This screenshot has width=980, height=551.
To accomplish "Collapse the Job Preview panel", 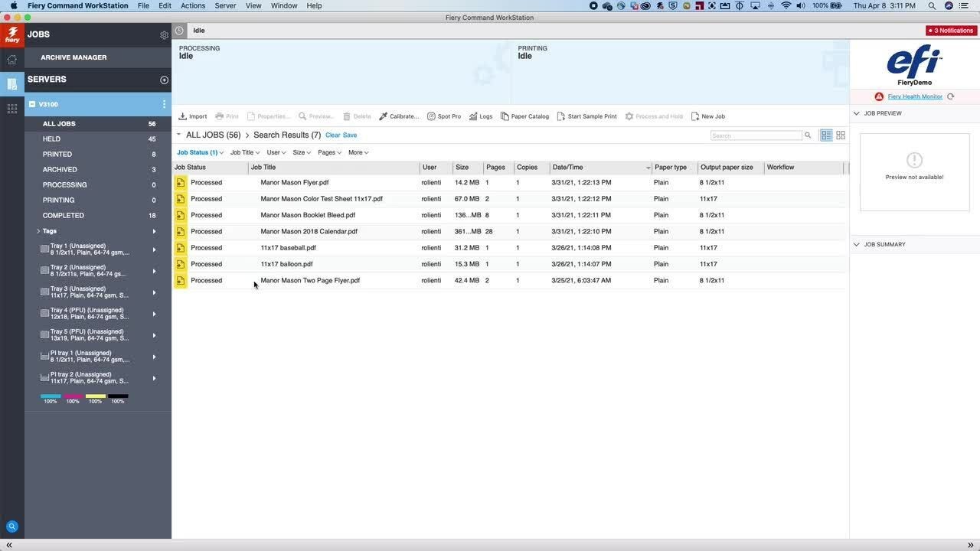I will click(857, 113).
